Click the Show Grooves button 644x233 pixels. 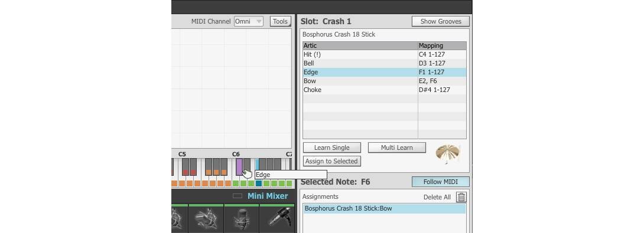(x=441, y=21)
